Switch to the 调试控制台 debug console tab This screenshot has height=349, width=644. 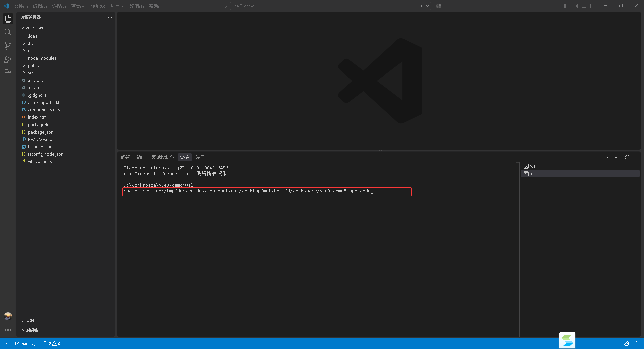163,157
